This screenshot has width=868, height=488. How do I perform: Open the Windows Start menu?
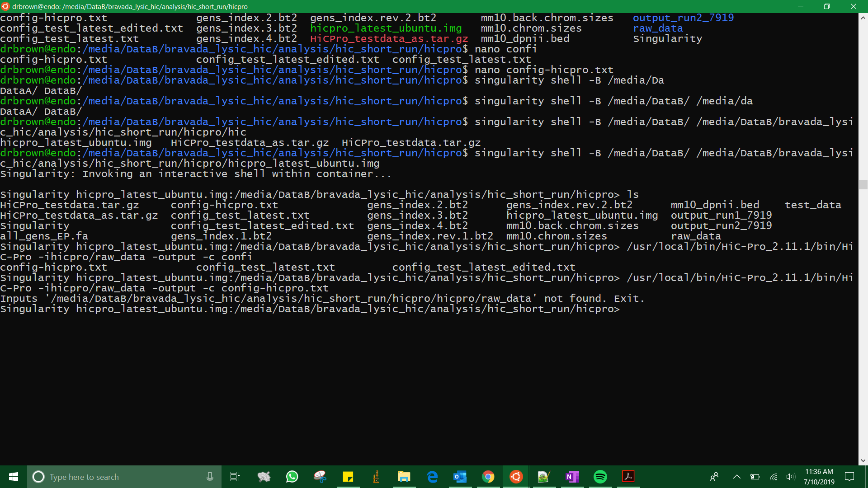[x=13, y=477]
